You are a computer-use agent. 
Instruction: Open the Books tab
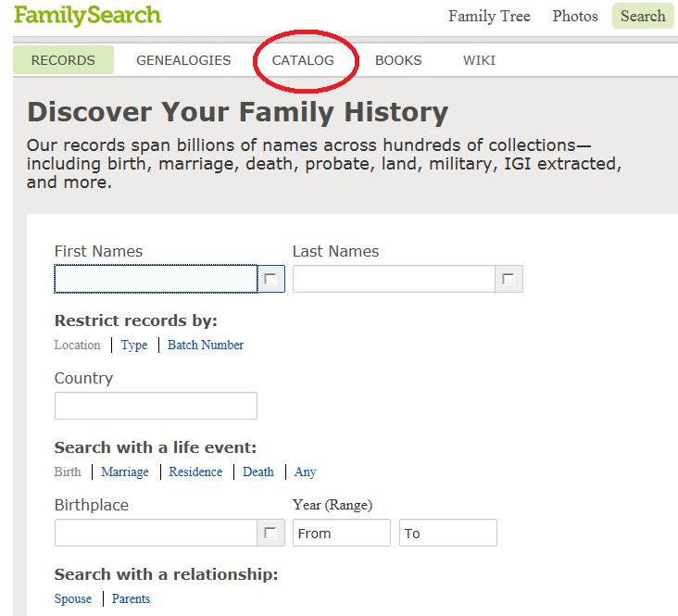tap(398, 60)
